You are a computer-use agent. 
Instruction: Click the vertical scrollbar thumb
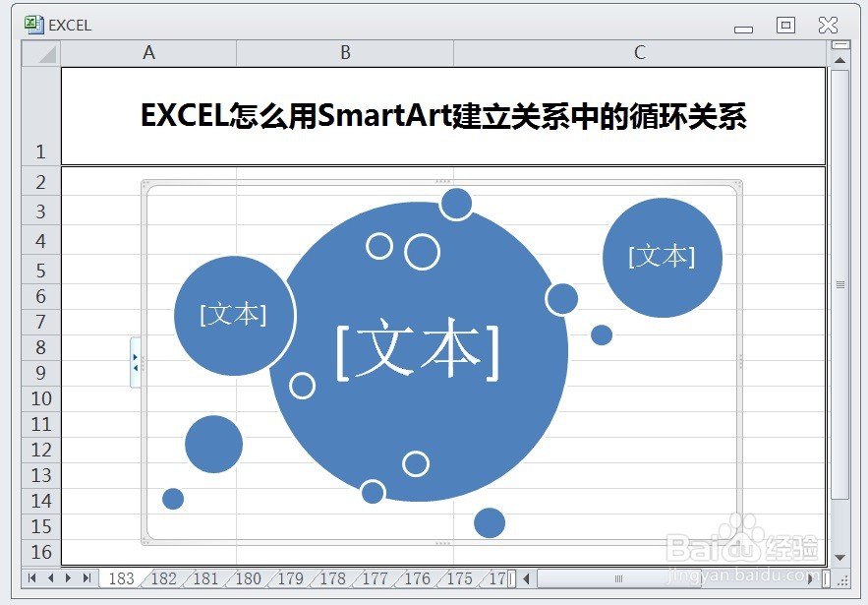tap(839, 284)
